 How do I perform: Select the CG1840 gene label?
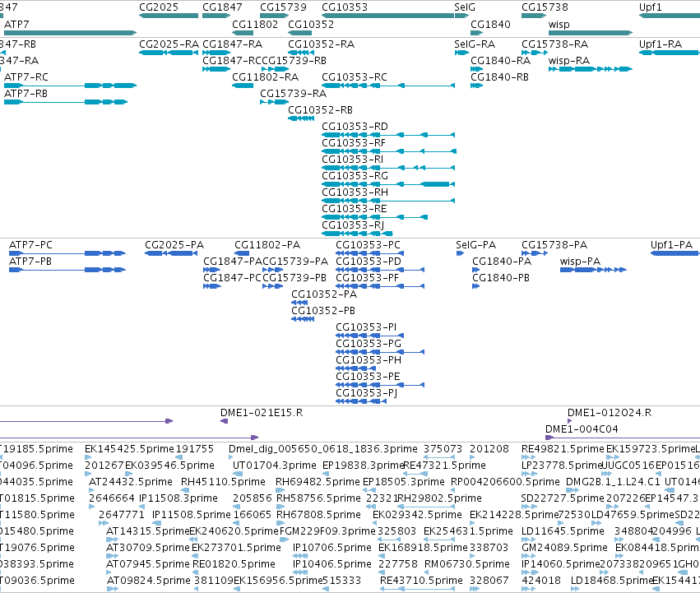pyautogui.click(x=490, y=24)
